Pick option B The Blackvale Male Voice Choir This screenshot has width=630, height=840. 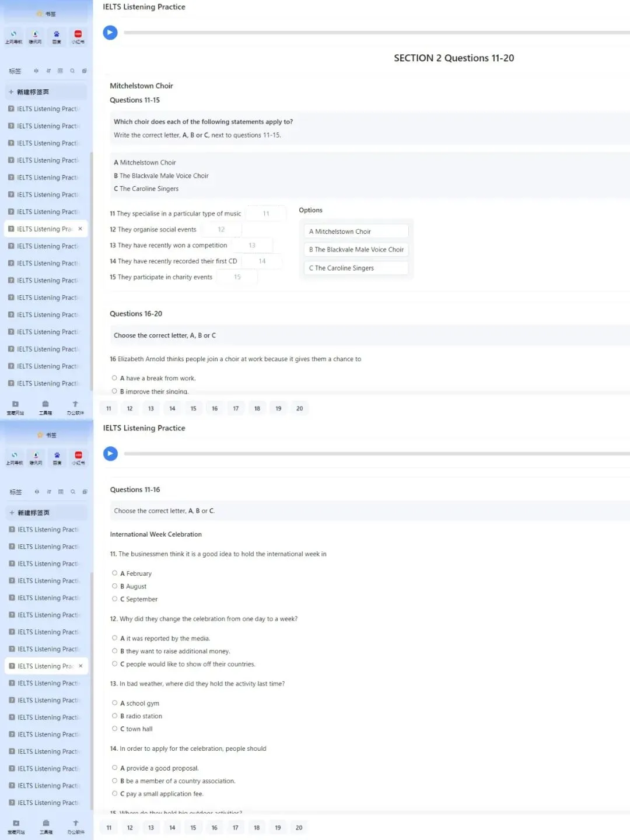(356, 250)
